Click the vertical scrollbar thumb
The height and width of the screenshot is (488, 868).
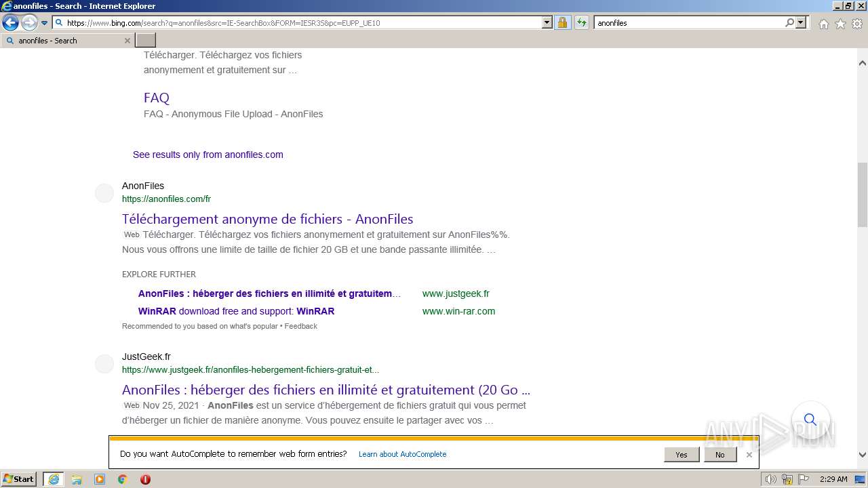863,195
